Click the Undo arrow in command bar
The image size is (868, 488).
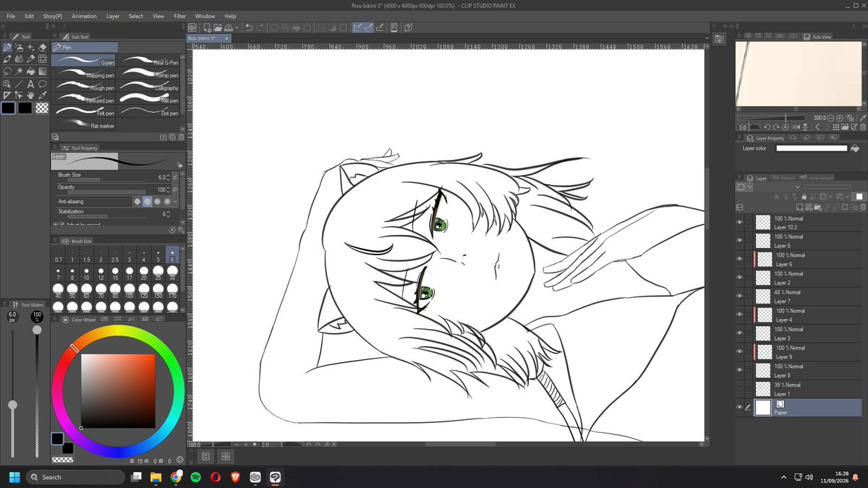point(249,27)
